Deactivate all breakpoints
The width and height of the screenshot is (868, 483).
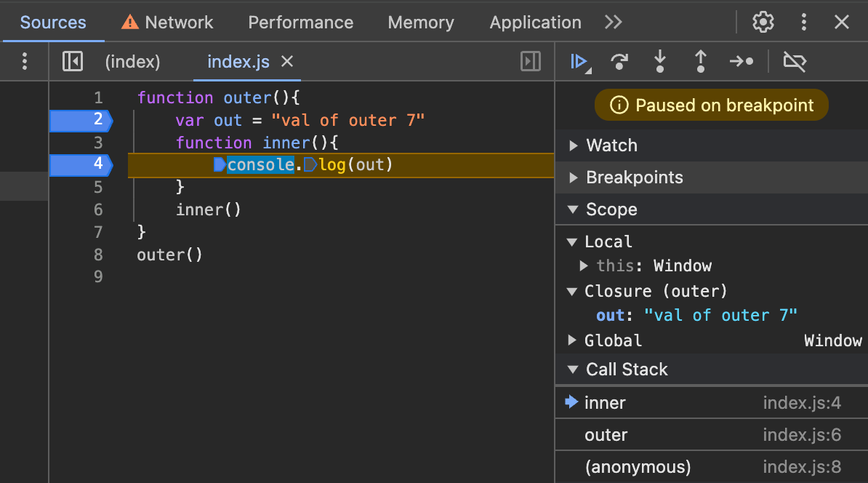pos(794,62)
